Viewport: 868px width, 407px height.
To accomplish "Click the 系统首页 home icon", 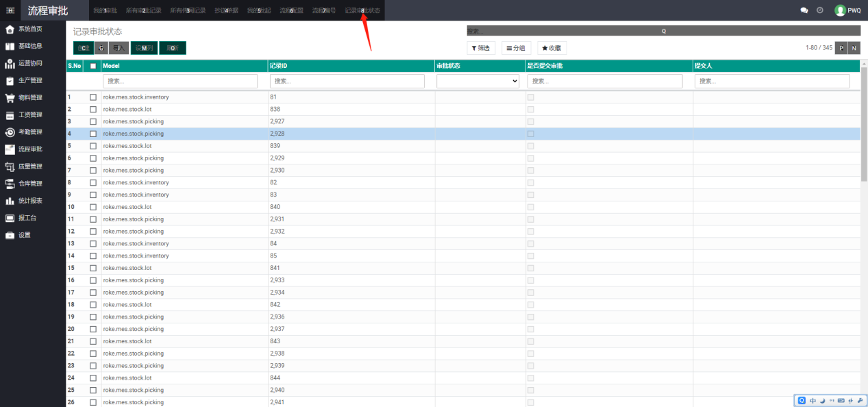I will pos(10,29).
